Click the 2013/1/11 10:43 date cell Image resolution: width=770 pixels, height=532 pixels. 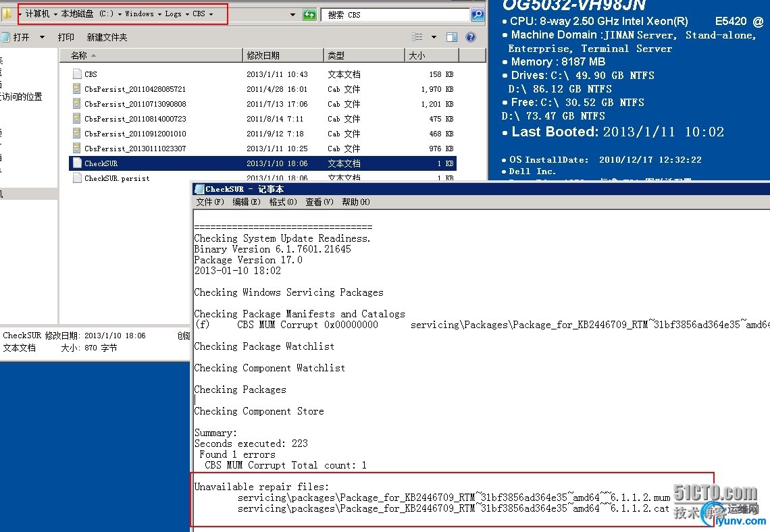click(x=277, y=74)
